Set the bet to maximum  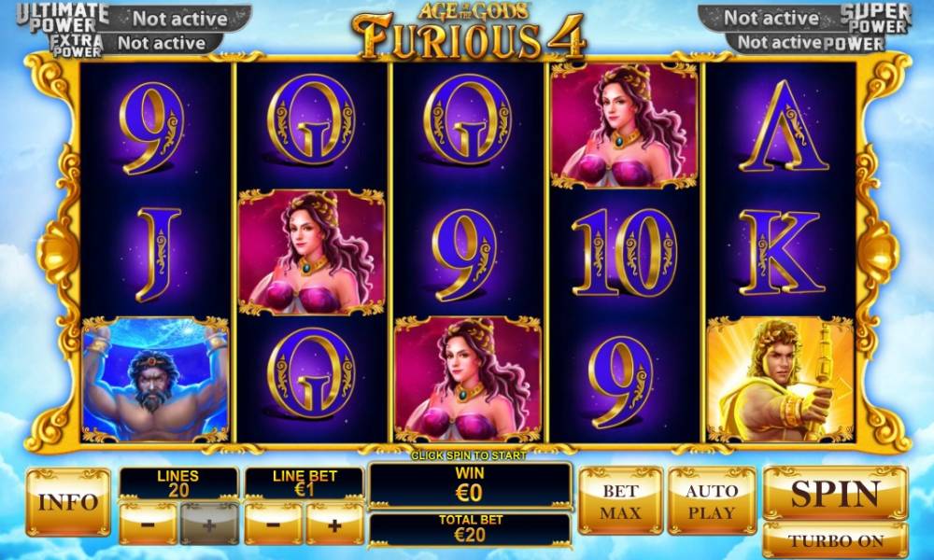pyautogui.click(x=620, y=501)
